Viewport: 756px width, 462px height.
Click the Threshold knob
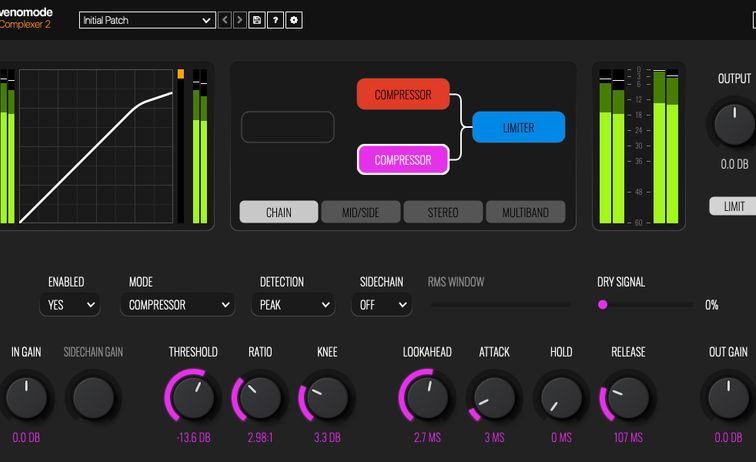[194, 397]
